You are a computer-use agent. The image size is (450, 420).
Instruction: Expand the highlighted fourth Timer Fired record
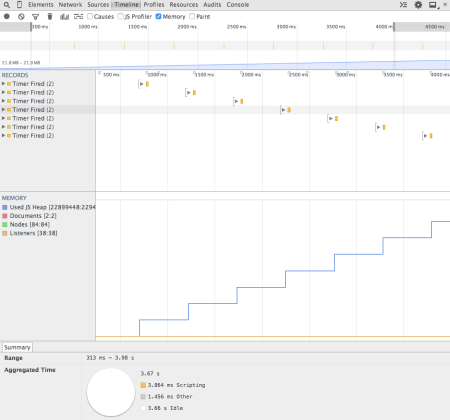coord(3,110)
